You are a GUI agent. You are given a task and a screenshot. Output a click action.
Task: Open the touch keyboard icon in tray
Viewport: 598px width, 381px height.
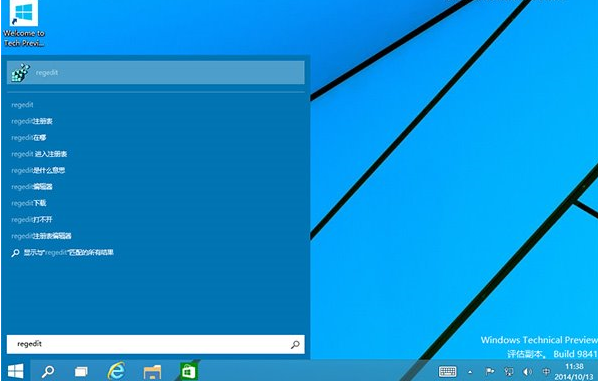click(x=447, y=371)
